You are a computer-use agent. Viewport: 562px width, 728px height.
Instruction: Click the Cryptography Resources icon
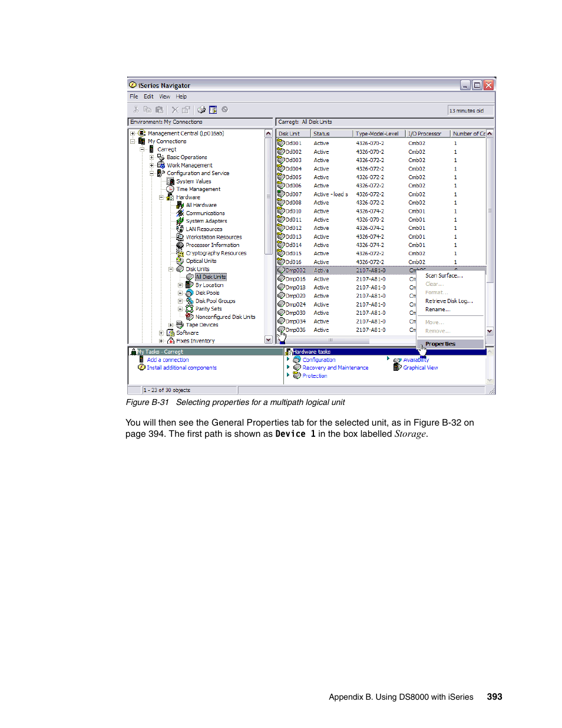pyautogui.click(x=180, y=253)
